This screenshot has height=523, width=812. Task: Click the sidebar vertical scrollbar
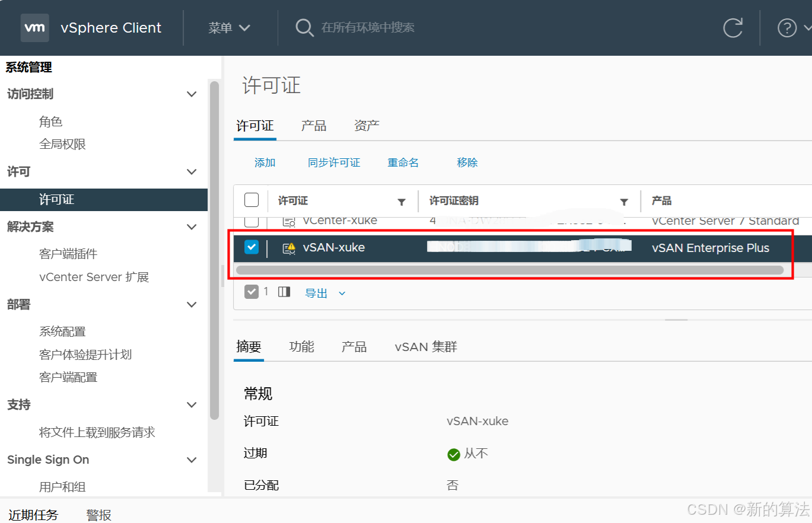point(215,250)
